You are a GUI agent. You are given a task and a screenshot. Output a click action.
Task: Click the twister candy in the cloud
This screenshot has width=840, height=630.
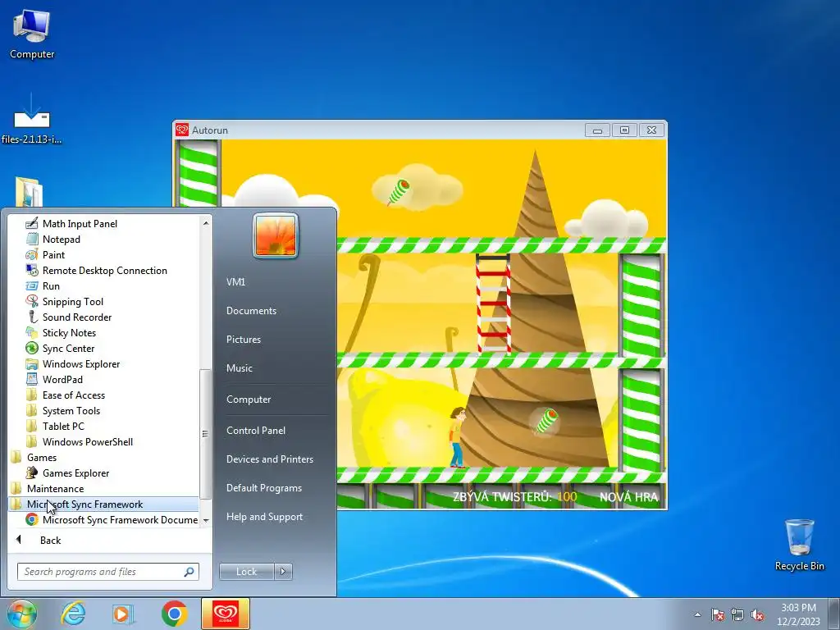[x=399, y=192]
